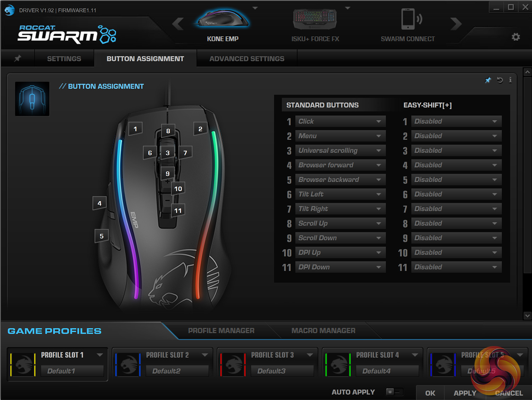Image resolution: width=532 pixels, height=400 pixels.
Task: Open the SWARM CONNECT phone icon
Action: (411, 19)
